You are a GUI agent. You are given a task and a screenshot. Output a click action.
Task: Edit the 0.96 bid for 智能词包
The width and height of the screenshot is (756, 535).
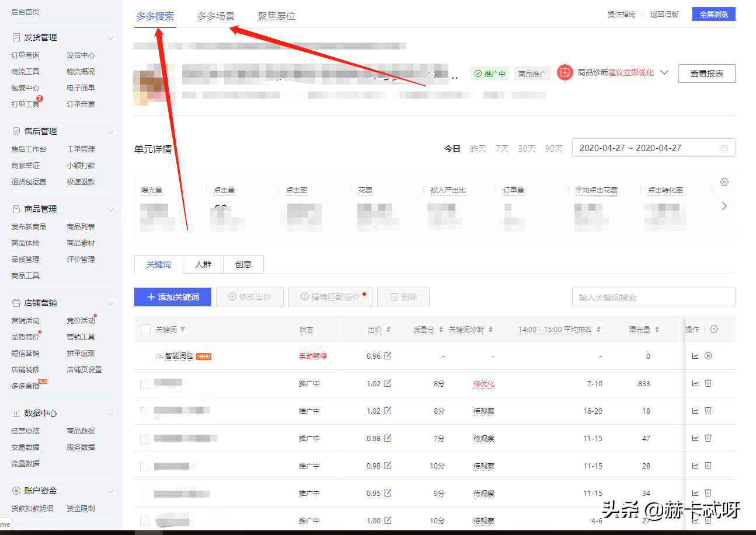(388, 356)
